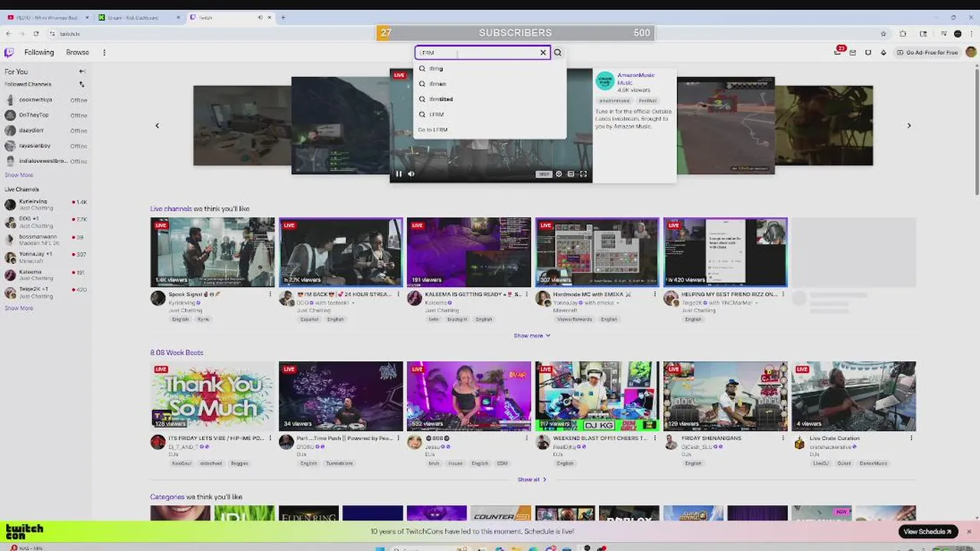Dismiss the TwitchCon banner
The height and width of the screenshot is (551, 980).
coord(969,532)
